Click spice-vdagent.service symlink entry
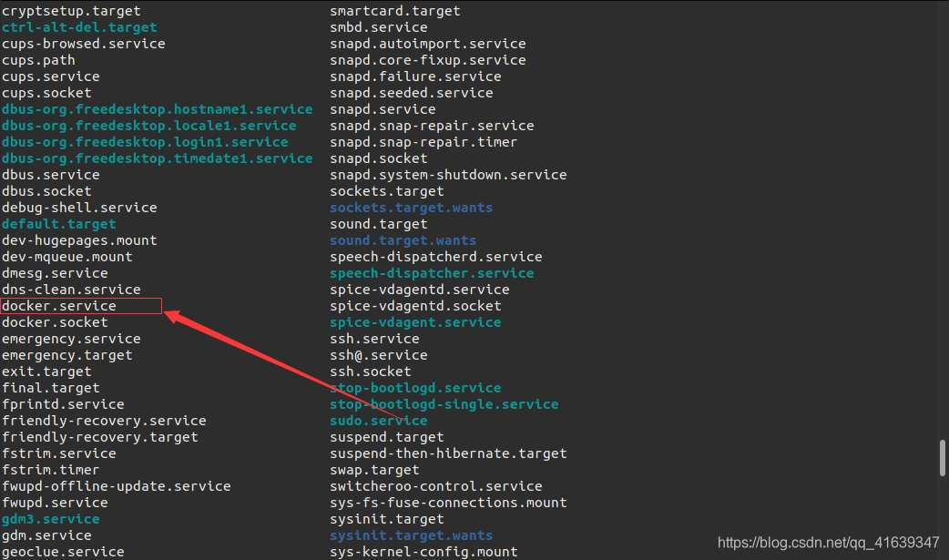The height and width of the screenshot is (560, 949). (416, 322)
